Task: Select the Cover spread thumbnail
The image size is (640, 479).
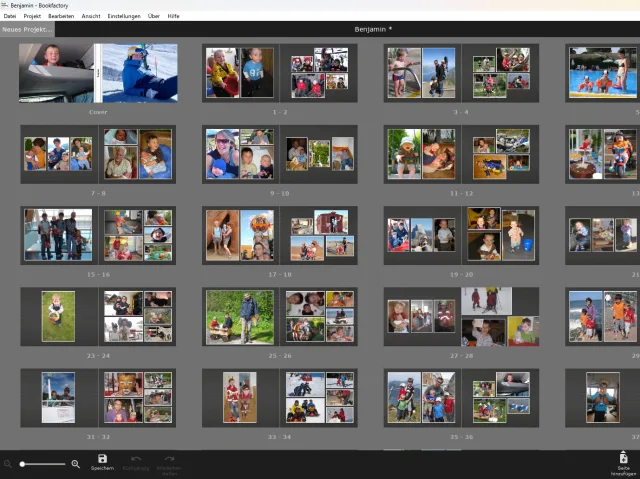Action: coord(98,73)
